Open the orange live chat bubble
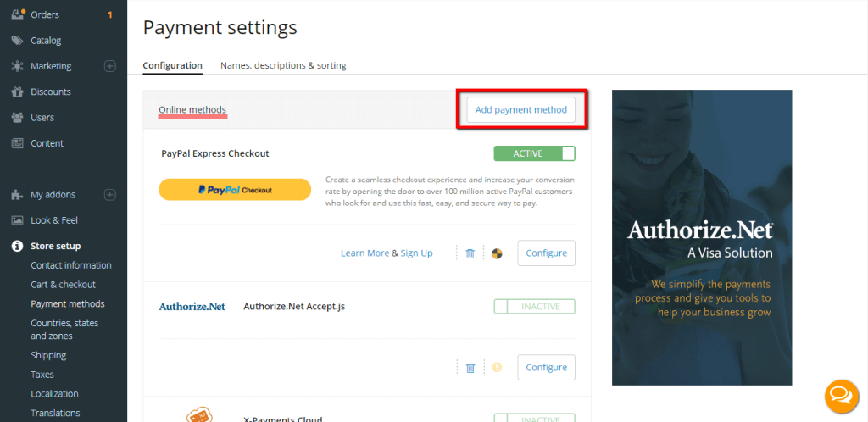 click(842, 396)
